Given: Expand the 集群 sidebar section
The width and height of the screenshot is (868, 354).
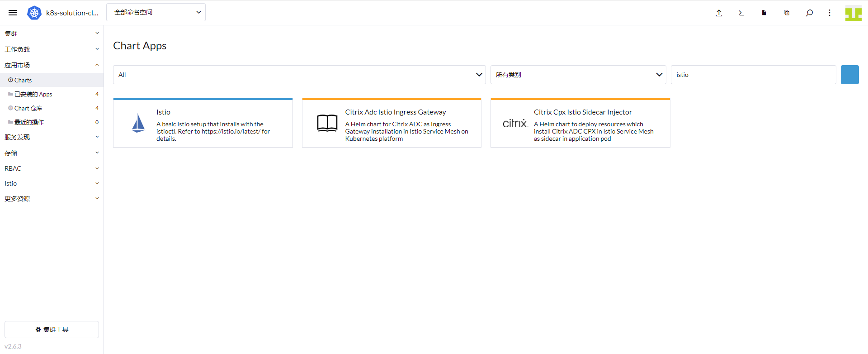Looking at the screenshot, I should [x=52, y=33].
